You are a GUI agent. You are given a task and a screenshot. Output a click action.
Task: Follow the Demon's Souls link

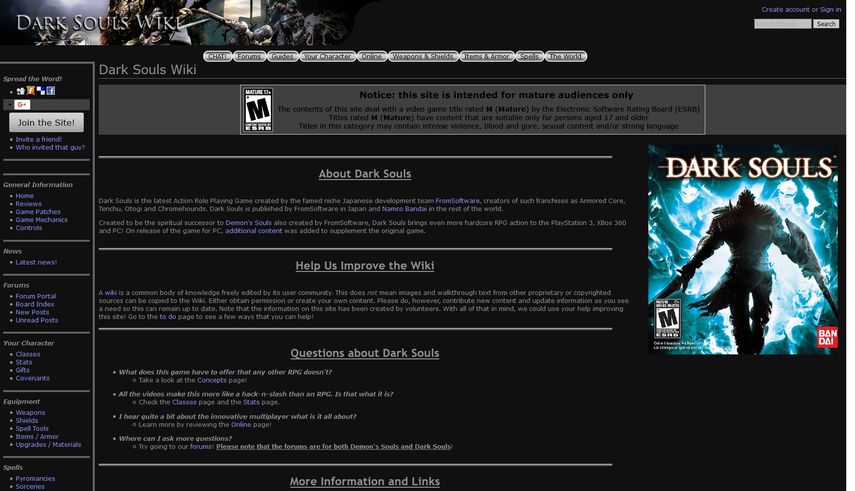pos(248,223)
